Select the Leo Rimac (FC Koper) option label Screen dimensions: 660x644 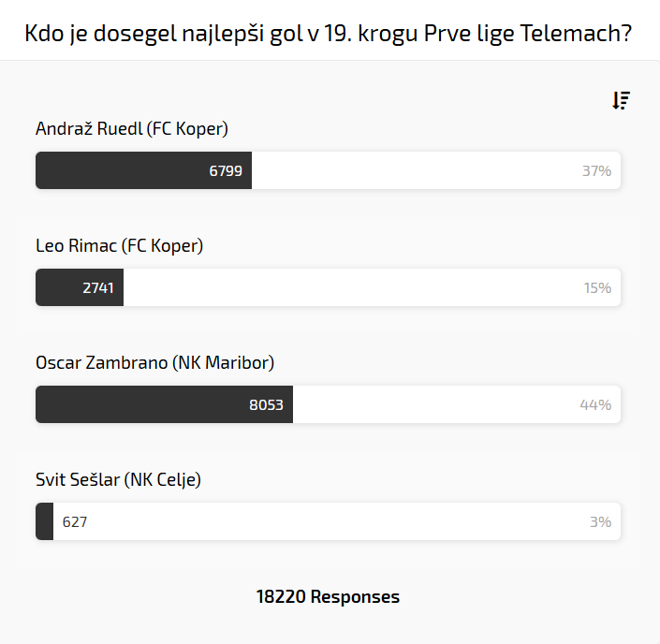click(x=119, y=246)
